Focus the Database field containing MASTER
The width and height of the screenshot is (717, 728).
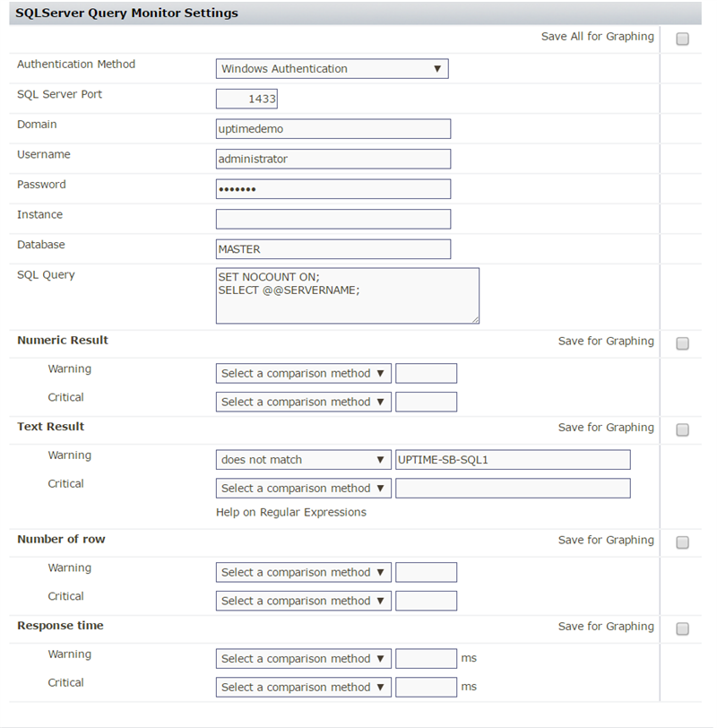[333, 249]
